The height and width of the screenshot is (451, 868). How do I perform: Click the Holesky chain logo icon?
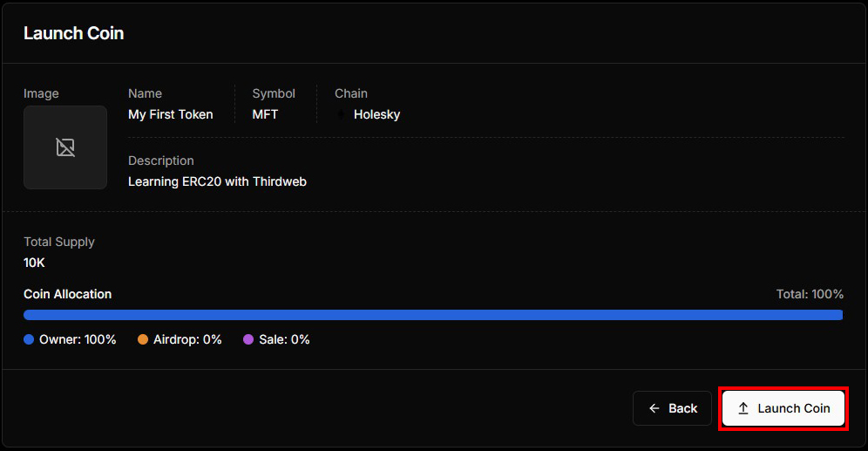click(342, 114)
